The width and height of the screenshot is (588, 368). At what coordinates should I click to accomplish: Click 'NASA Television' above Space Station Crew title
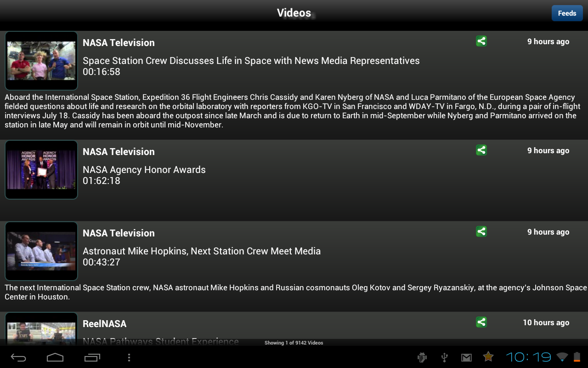click(119, 43)
